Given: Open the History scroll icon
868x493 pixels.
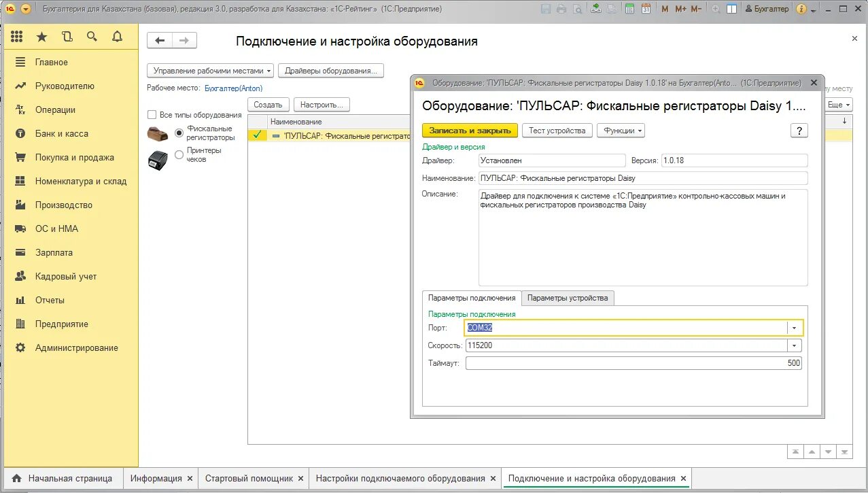Looking at the screenshot, I should point(67,37).
